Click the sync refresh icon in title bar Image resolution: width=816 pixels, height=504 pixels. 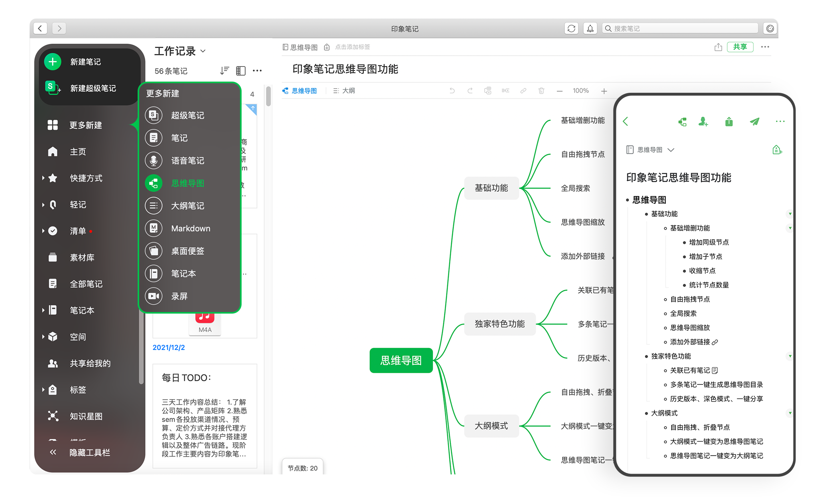point(571,29)
